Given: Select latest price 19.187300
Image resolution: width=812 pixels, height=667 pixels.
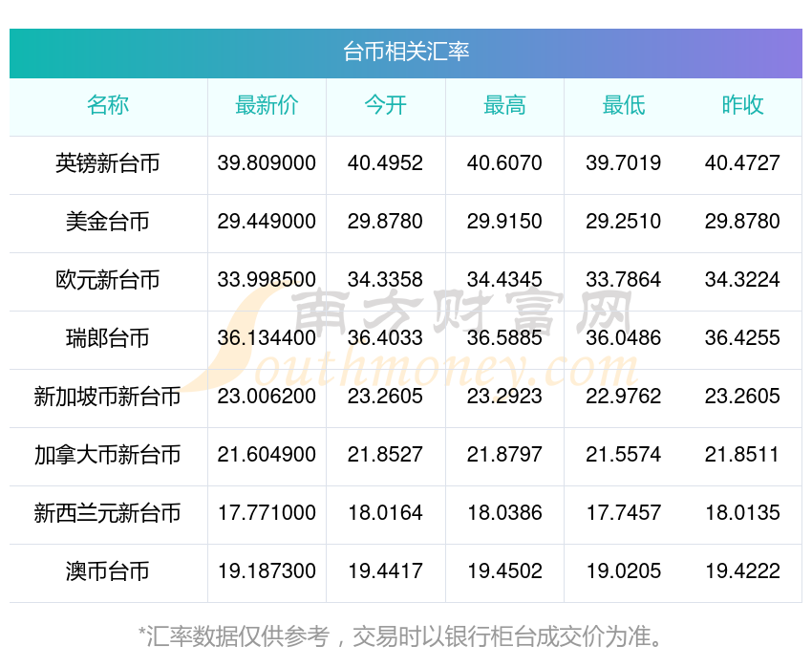Looking at the screenshot, I should [x=267, y=571].
